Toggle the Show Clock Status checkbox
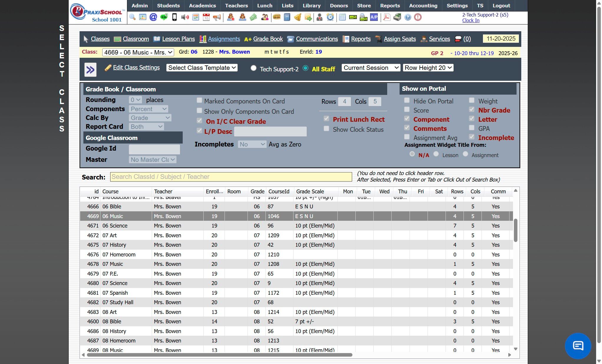The height and width of the screenshot is (364, 602). click(326, 129)
